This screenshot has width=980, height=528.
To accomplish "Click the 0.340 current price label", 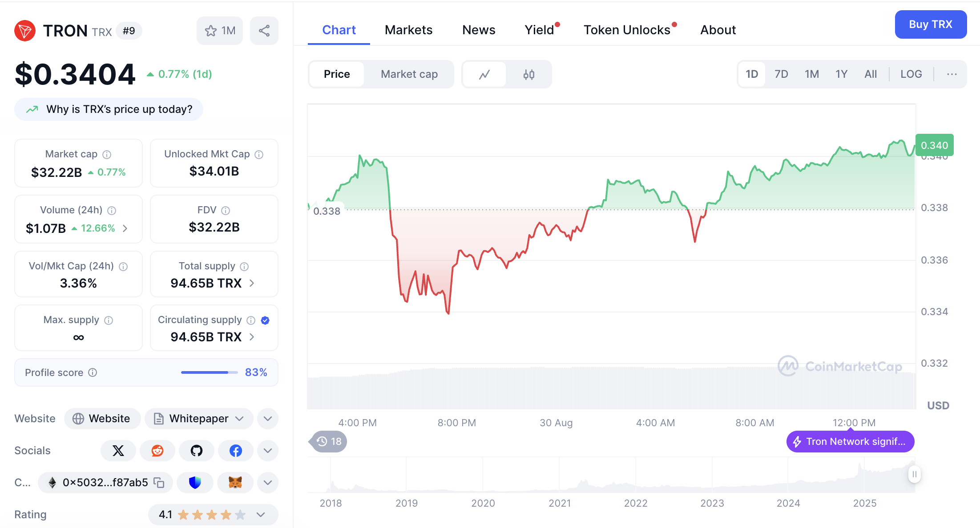I will 934,145.
